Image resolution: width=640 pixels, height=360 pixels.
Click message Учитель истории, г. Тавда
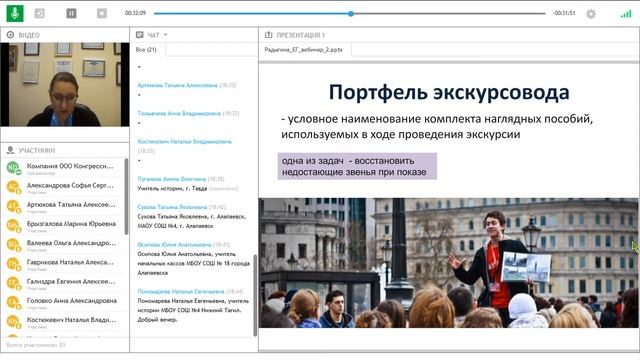[x=172, y=189]
